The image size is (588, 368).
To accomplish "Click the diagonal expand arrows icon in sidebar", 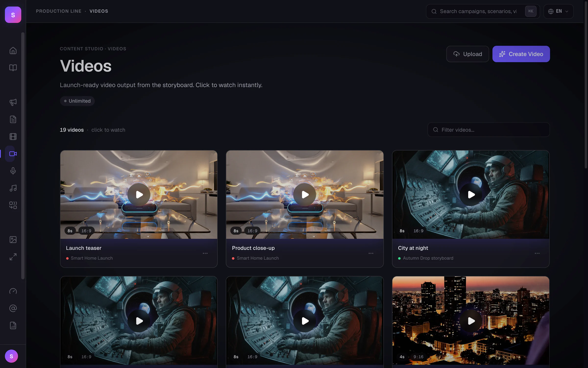I will pyautogui.click(x=13, y=257).
